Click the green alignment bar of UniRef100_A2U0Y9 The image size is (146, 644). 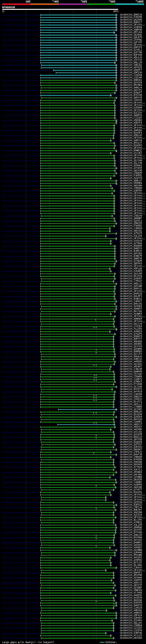click(x=76, y=178)
